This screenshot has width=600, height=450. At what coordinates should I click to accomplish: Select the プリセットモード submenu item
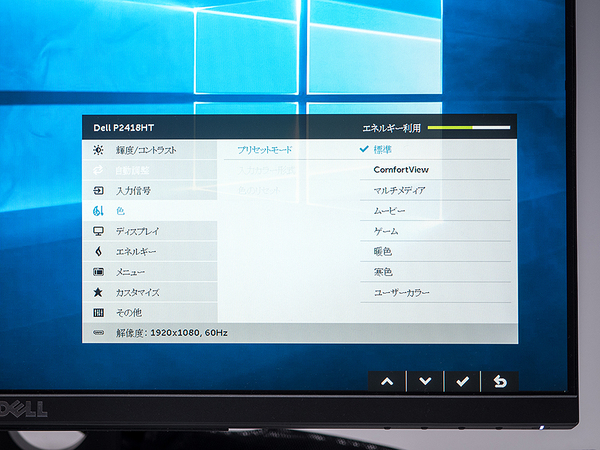tap(265, 150)
